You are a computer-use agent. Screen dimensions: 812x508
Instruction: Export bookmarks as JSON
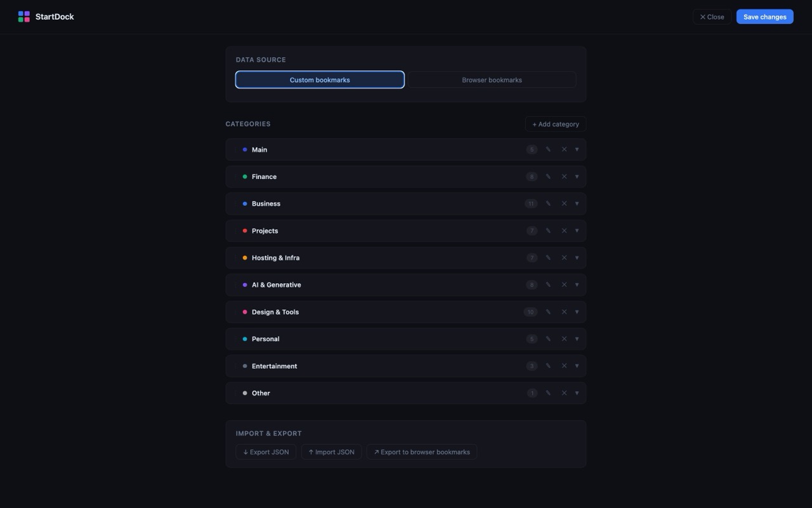266,452
